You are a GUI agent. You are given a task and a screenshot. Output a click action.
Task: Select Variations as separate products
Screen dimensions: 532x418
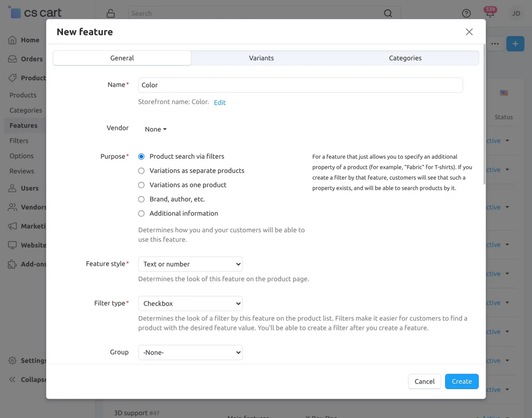click(141, 171)
